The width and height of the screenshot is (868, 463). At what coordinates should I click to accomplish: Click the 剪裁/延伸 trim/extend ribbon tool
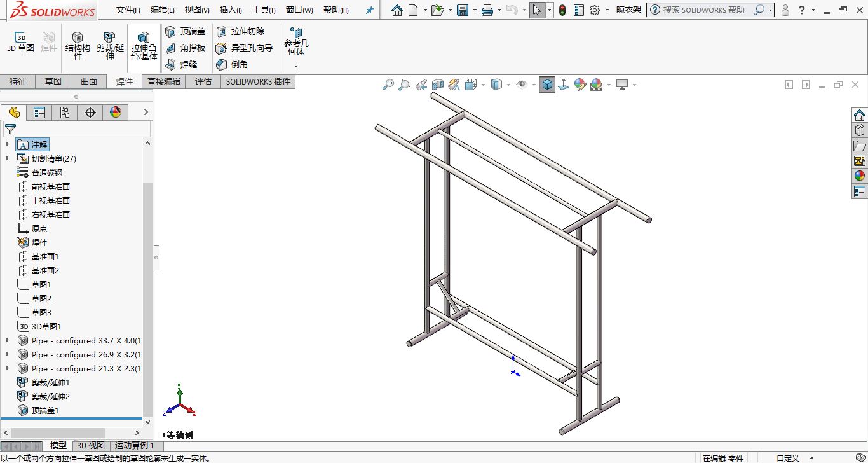coord(110,46)
